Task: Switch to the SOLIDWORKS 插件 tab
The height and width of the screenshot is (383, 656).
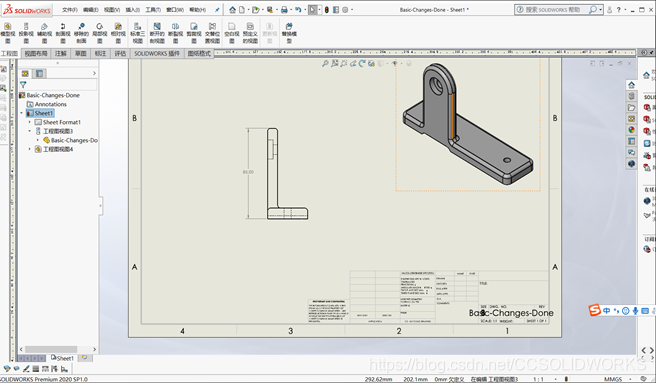Action: [x=156, y=54]
